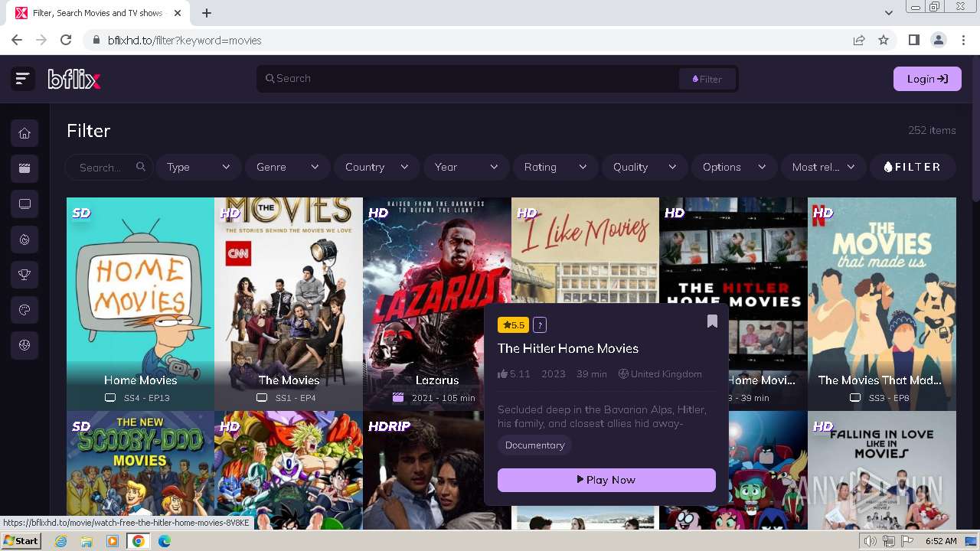Open the Home Movies poster
The width and height of the screenshot is (980, 551).
coord(140,304)
